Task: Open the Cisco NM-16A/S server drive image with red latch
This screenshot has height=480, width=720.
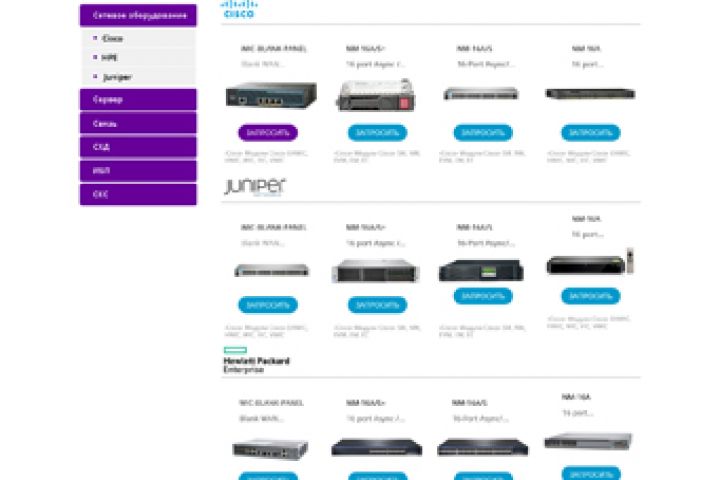Action: [376, 95]
